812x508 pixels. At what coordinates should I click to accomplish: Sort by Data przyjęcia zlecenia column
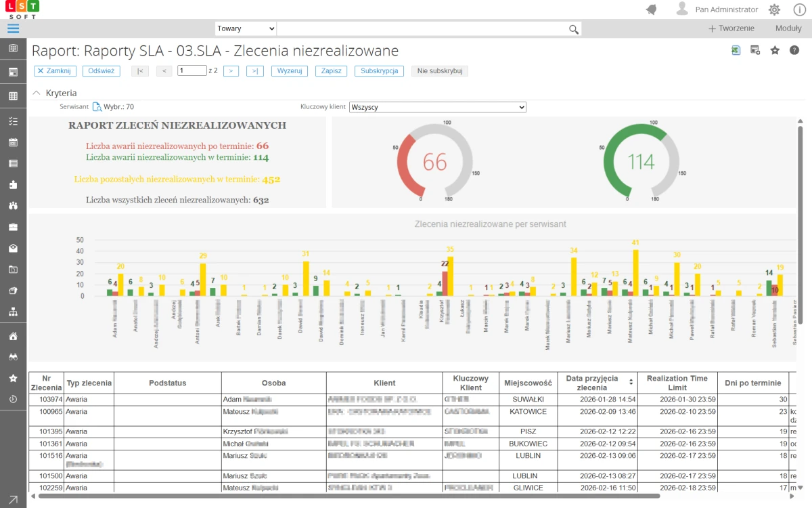tap(631, 382)
